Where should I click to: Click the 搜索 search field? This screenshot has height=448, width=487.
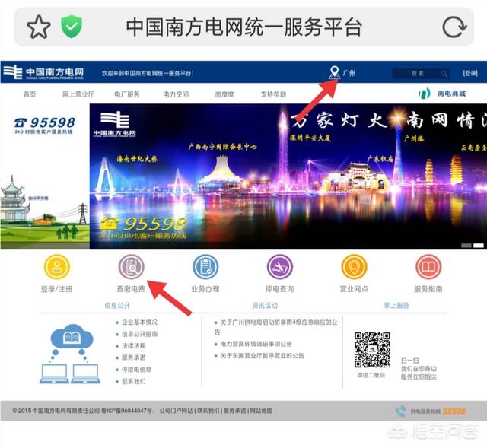pyautogui.click(x=421, y=74)
